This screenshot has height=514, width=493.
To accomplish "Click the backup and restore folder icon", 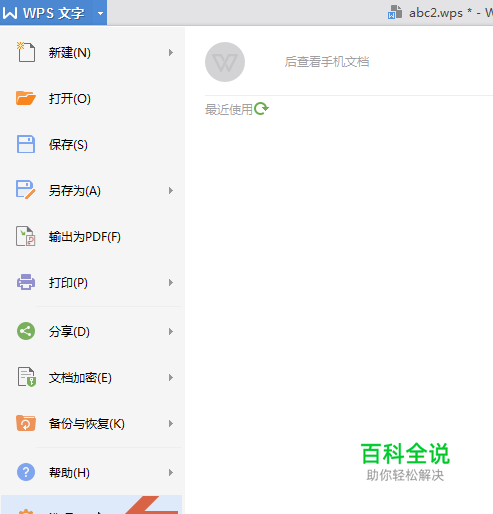I will [x=26, y=423].
